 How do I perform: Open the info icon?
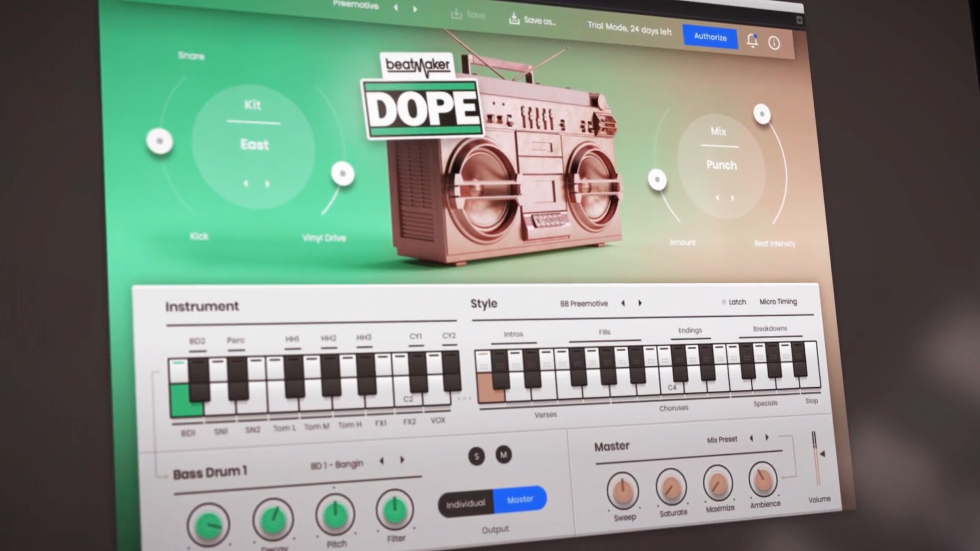click(x=774, y=43)
